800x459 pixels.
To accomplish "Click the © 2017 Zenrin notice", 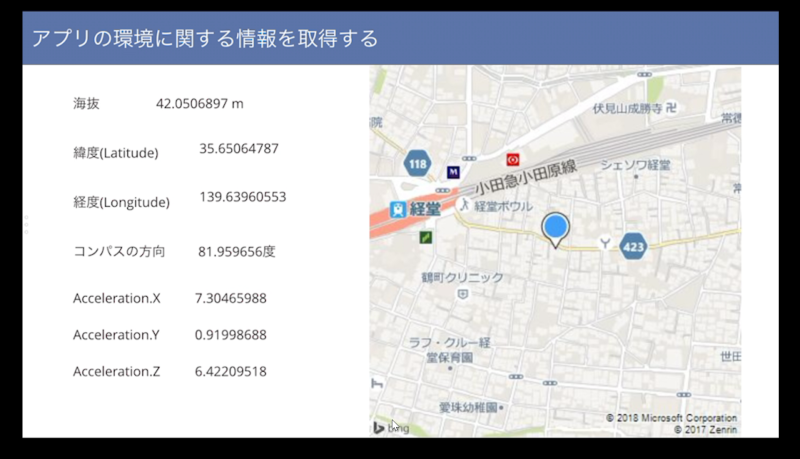I will click(705, 429).
